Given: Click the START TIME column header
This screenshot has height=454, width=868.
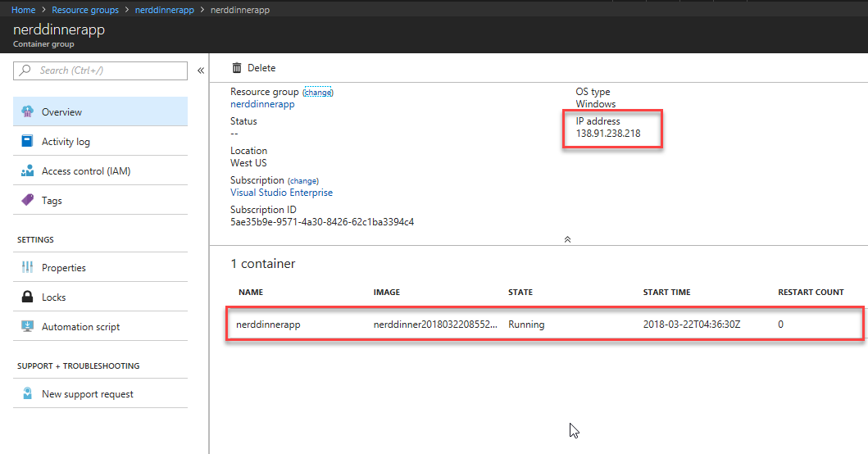Looking at the screenshot, I should 666,292.
